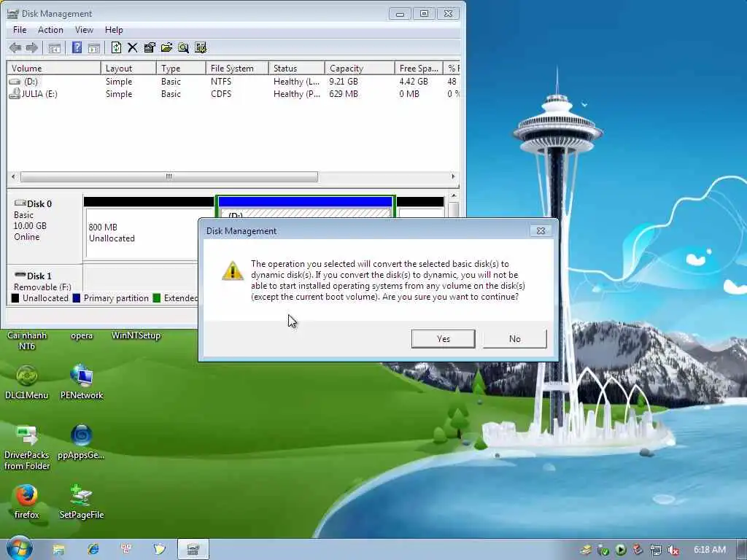Click the network tray icon

point(656,550)
